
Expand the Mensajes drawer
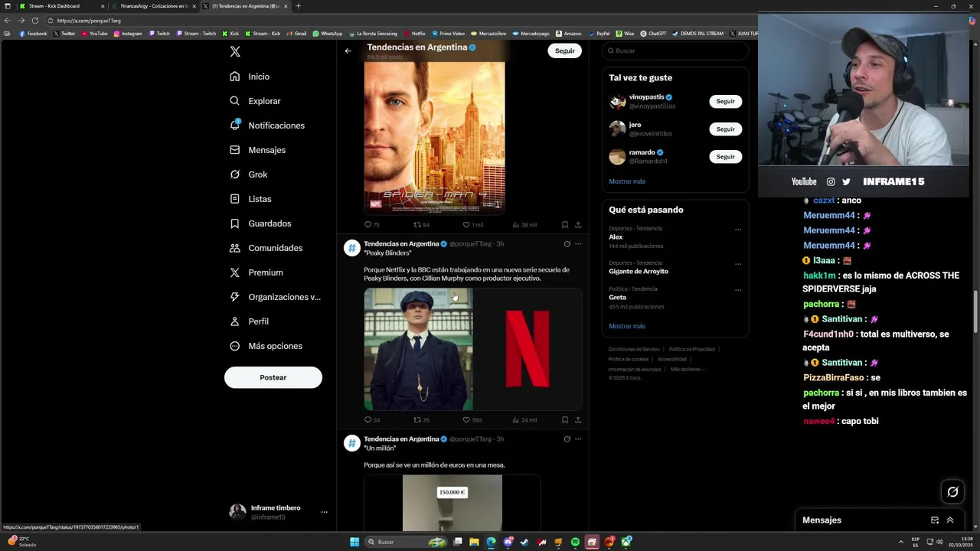coord(950,520)
